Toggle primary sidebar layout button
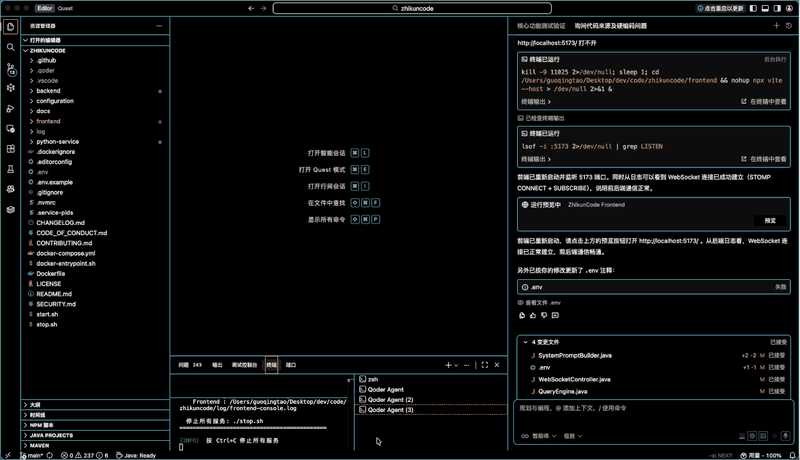 753,8
